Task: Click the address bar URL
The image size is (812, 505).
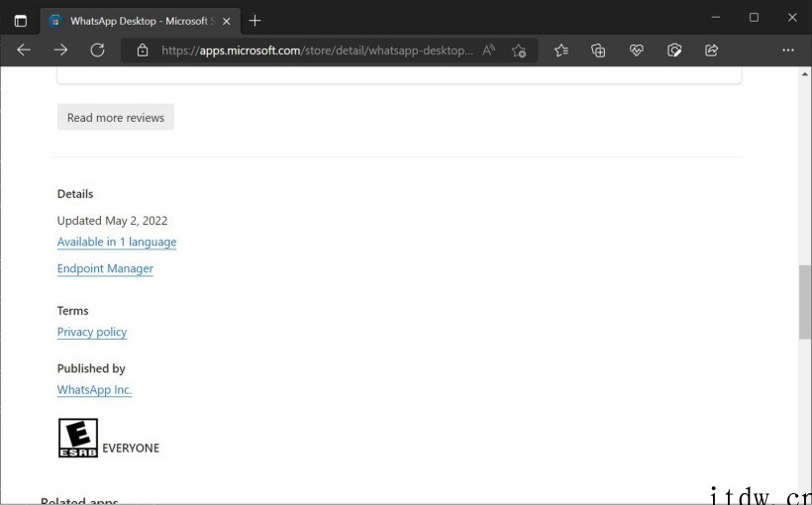Action: [x=317, y=50]
